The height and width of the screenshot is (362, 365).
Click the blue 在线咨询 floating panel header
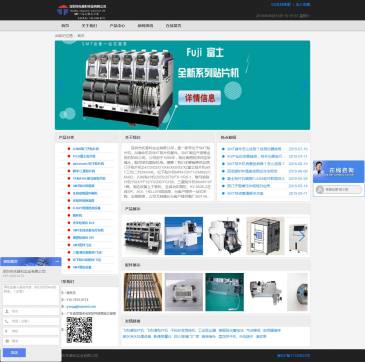click(x=338, y=171)
